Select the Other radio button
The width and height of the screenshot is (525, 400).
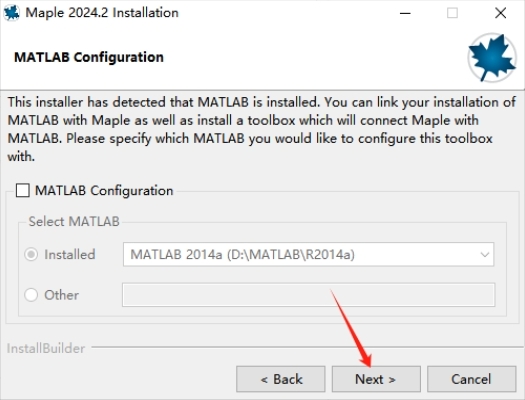[31, 295]
